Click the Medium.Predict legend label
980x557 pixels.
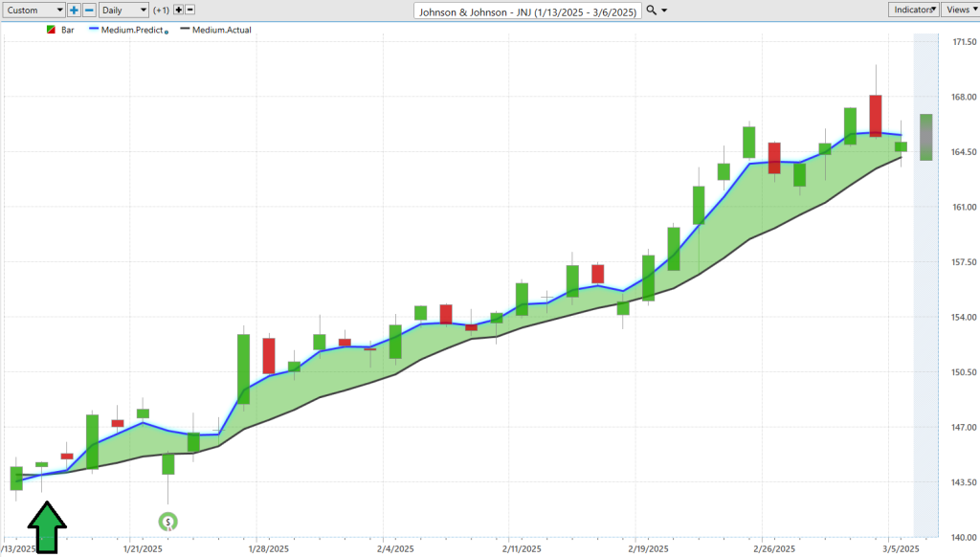132,30
